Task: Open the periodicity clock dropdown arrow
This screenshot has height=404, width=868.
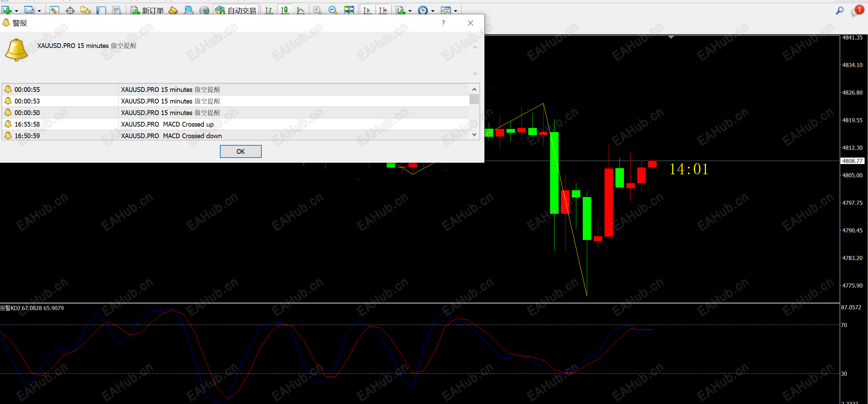Action: [x=433, y=11]
